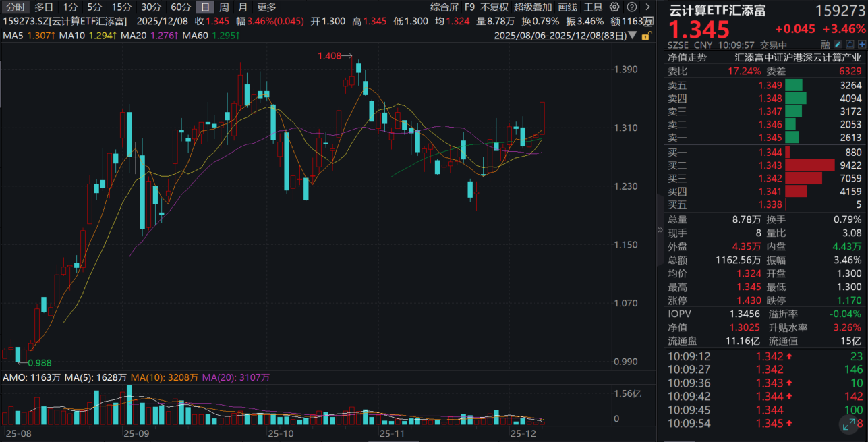
Task: Click the blue pencil edit icon beside 融
Action: coord(838,43)
